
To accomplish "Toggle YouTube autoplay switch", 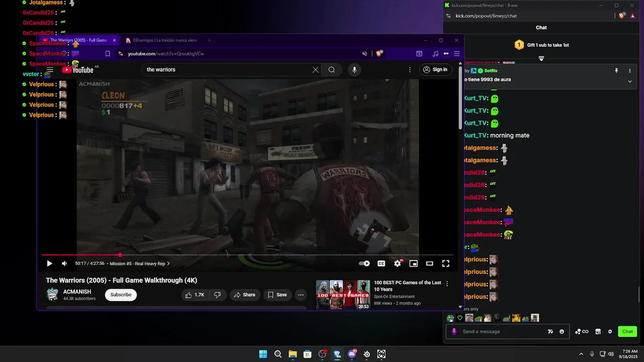I will [x=364, y=263].
